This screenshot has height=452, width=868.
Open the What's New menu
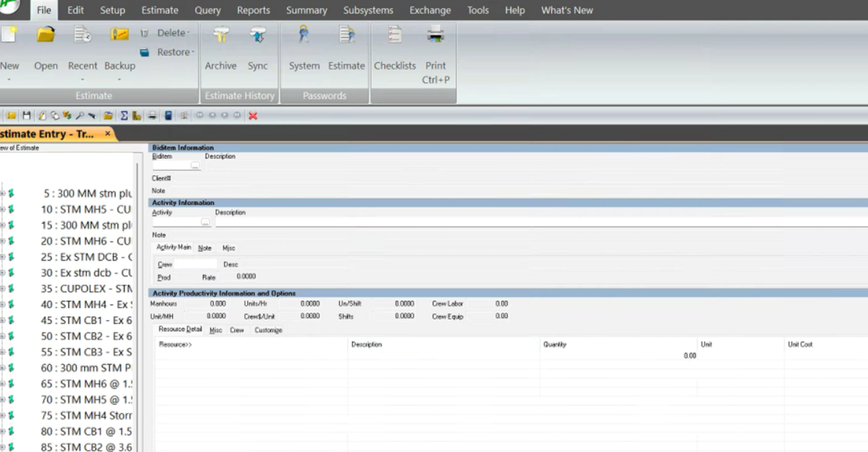click(x=567, y=10)
